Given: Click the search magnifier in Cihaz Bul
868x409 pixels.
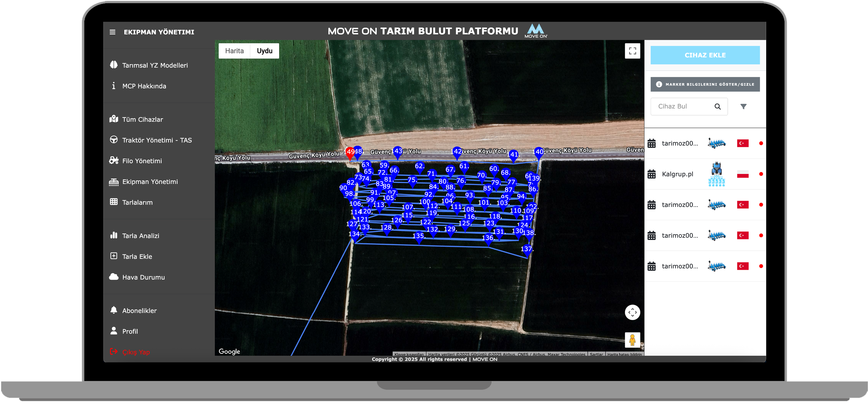Looking at the screenshot, I should (717, 107).
